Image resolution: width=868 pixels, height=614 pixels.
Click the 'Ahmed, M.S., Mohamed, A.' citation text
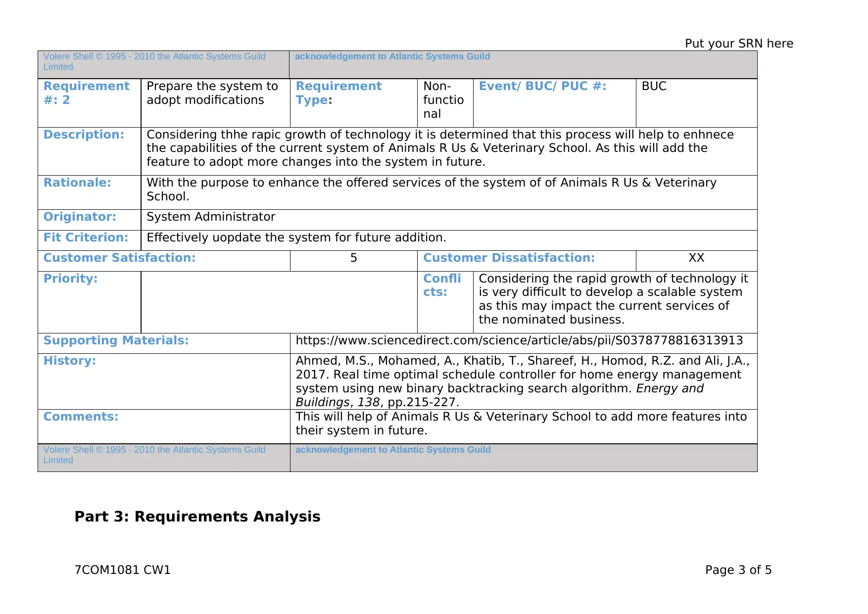[x=523, y=381]
